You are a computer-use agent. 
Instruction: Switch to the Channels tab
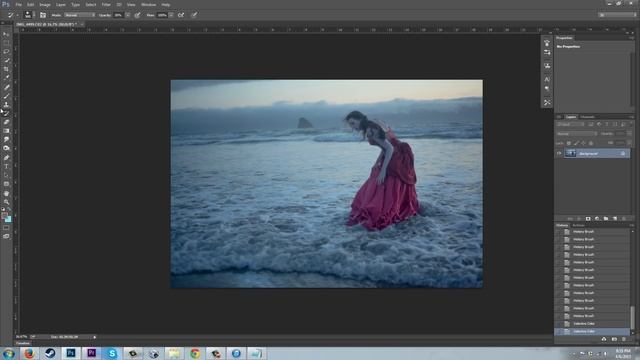pyautogui.click(x=587, y=117)
